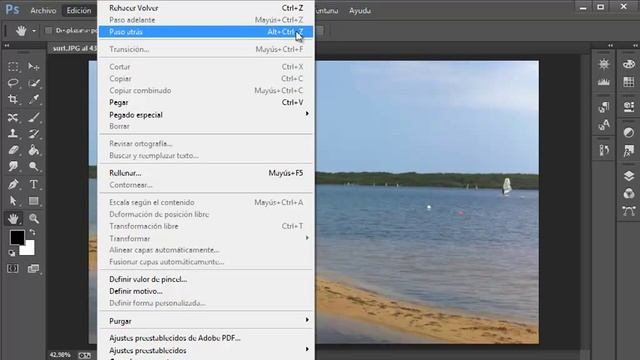Select the Crop tool

click(13, 99)
